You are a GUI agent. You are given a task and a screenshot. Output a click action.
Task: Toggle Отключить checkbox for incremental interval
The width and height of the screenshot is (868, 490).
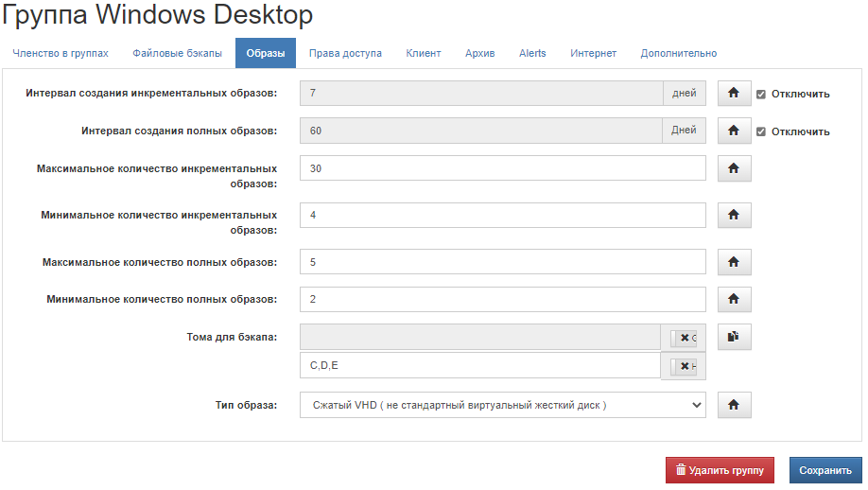(761, 95)
